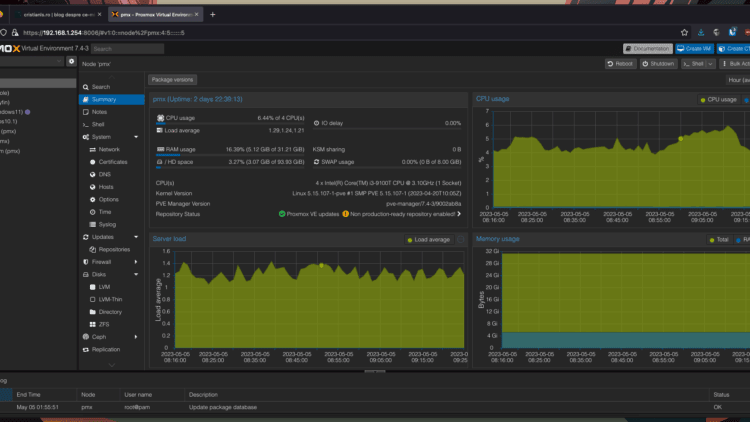Expand the Ceph section arrow
Viewport: 750px width, 422px height.
tap(136, 337)
